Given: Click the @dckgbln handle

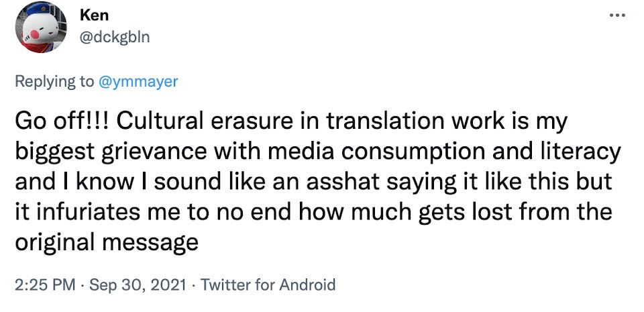Looking at the screenshot, I should pyautogui.click(x=115, y=36).
